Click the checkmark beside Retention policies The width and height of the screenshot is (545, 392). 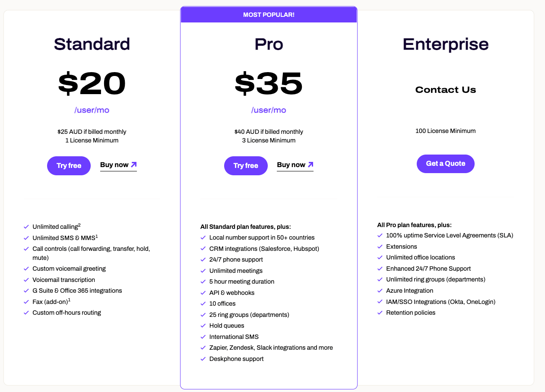380,313
